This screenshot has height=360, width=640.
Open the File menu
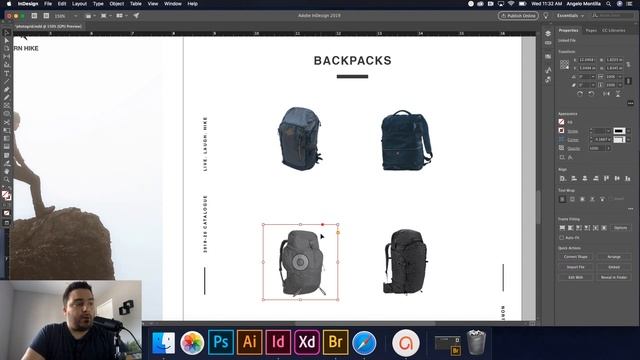48,4
